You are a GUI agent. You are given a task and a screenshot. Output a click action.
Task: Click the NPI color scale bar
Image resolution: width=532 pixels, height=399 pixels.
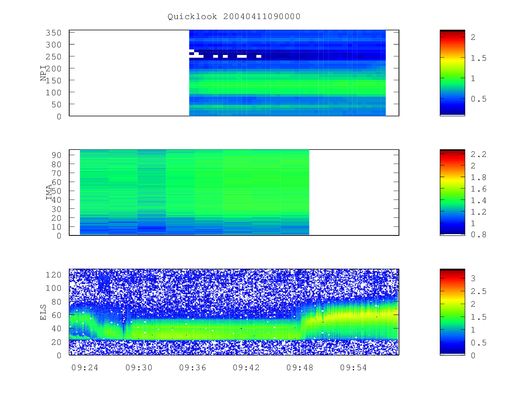(x=452, y=73)
